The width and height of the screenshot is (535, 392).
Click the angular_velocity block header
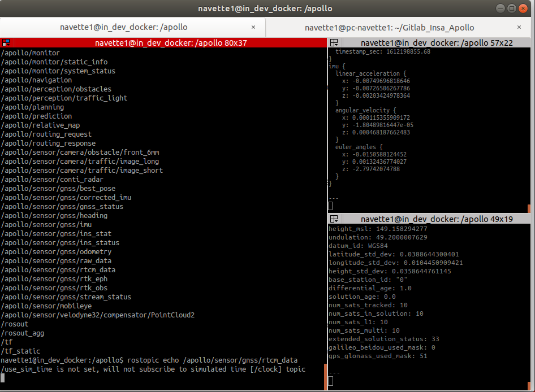coord(366,110)
